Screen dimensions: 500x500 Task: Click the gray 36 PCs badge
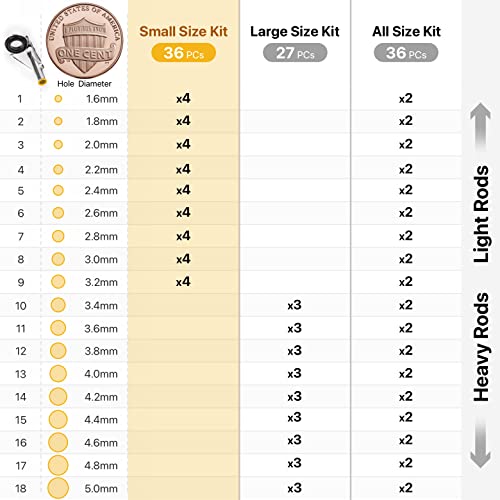(x=406, y=53)
